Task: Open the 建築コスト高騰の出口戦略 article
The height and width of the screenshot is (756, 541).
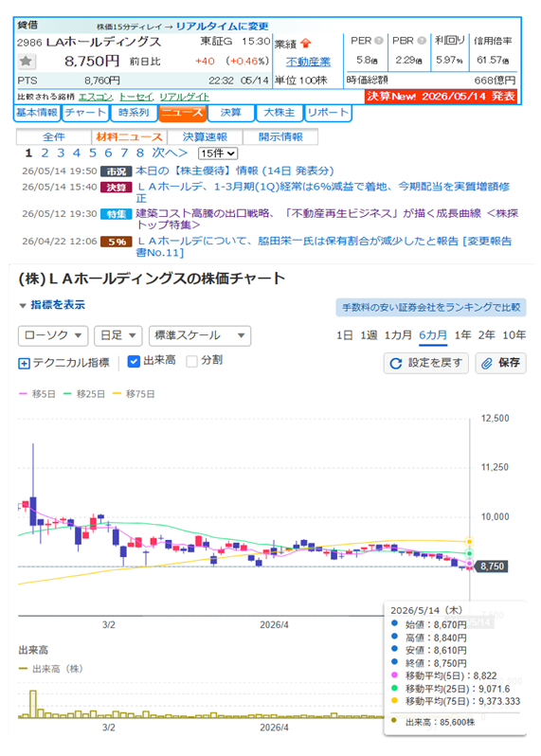Action: pyautogui.click(x=327, y=220)
